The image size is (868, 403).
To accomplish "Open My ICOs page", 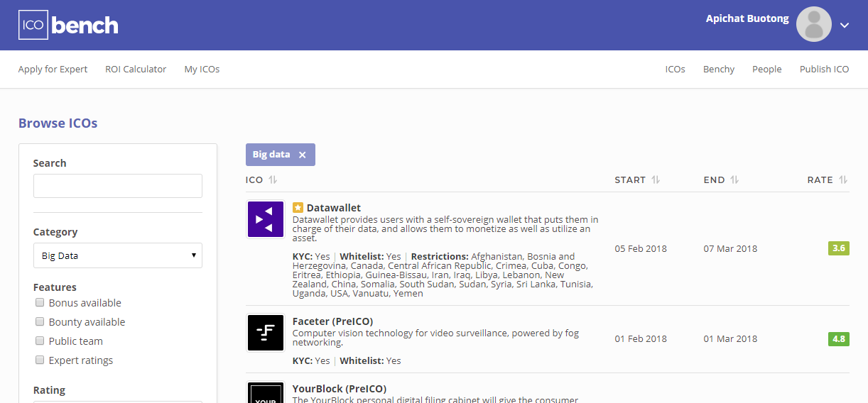I will pyautogui.click(x=202, y=70).
